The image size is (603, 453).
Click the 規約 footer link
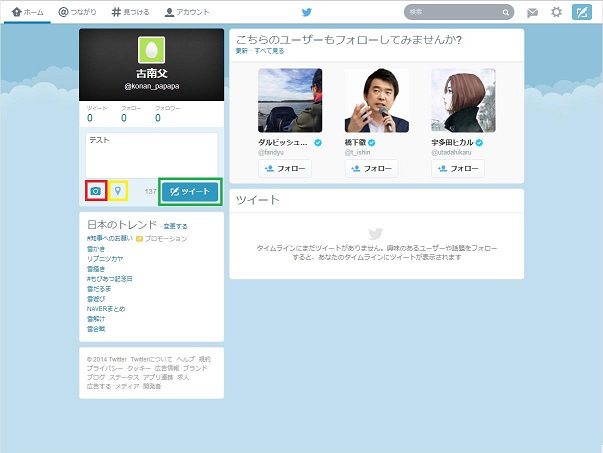pos(205,359)
